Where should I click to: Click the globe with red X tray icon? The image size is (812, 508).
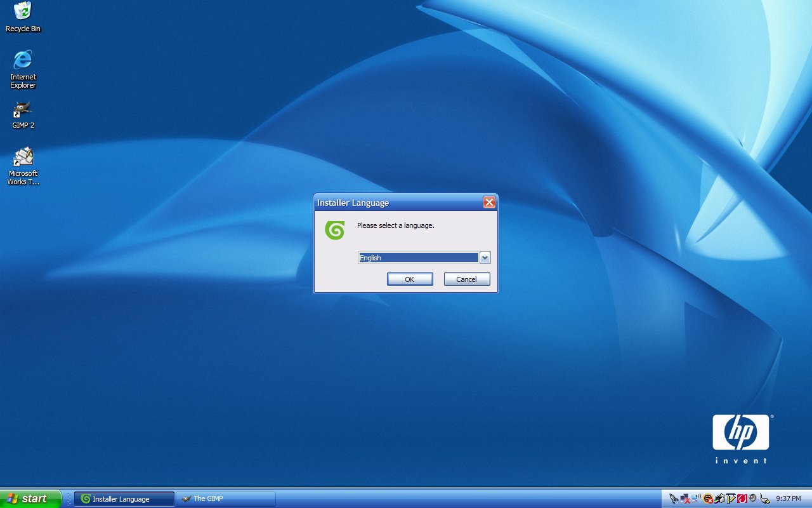tap(708, 498)
